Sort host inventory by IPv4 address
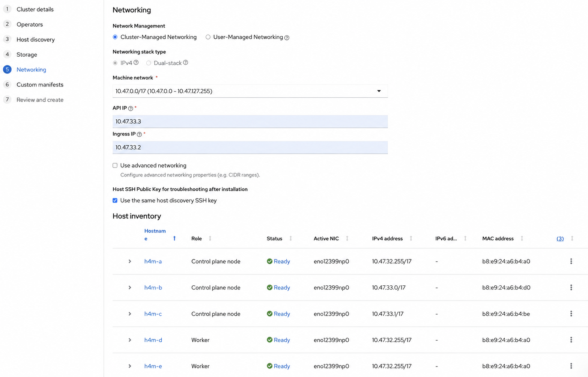Viewport: 588px width, 377px height. coord(411,238)
